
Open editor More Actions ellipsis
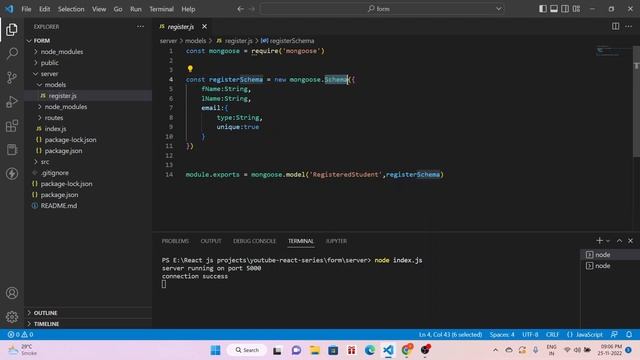tap(628, 27)
